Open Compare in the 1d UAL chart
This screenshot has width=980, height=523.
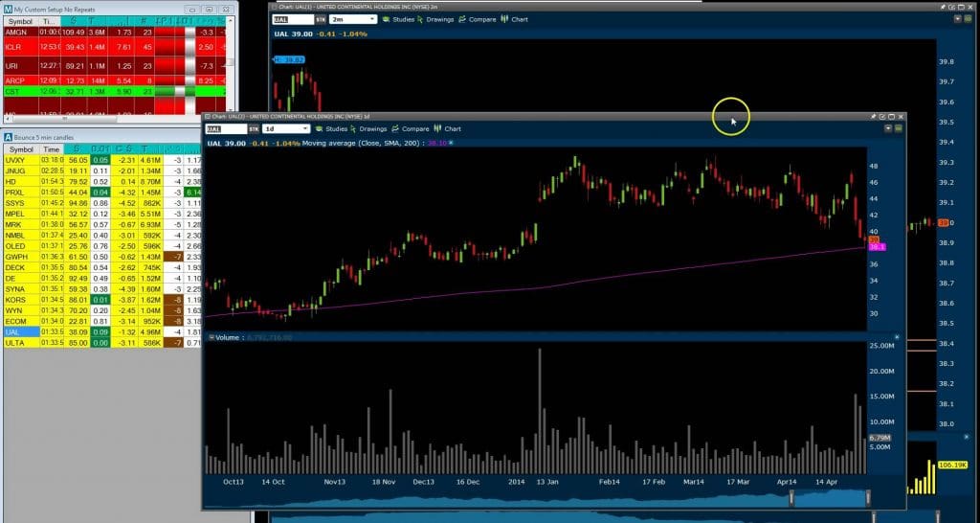pyautogui.click(x=410, y=129)
